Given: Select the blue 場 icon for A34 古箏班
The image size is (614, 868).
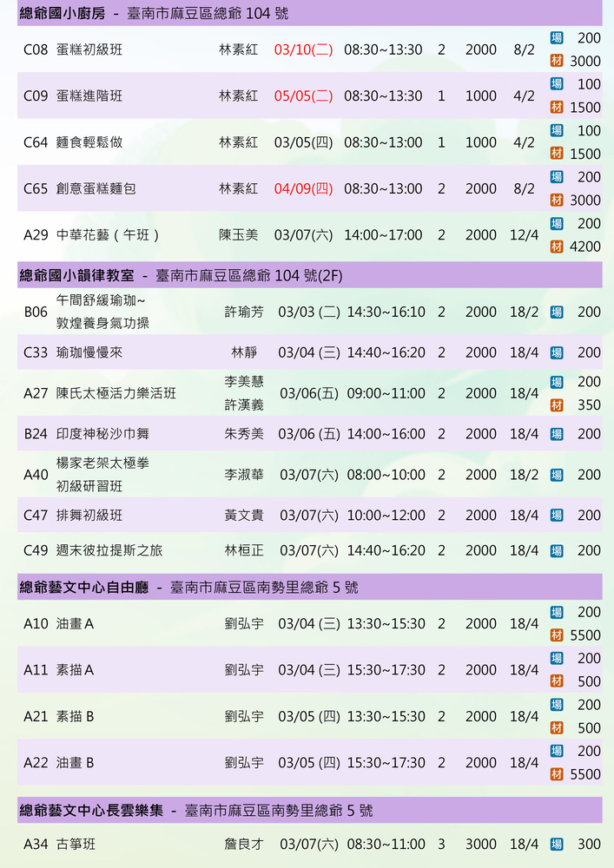Looking at the screenshot, I should coord(557,844).
